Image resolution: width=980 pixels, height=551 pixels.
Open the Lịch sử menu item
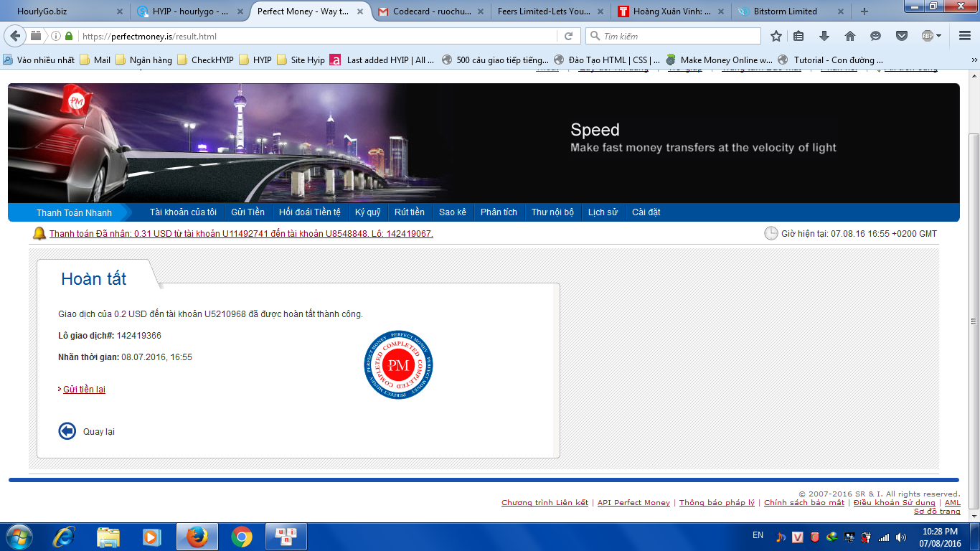603,212
